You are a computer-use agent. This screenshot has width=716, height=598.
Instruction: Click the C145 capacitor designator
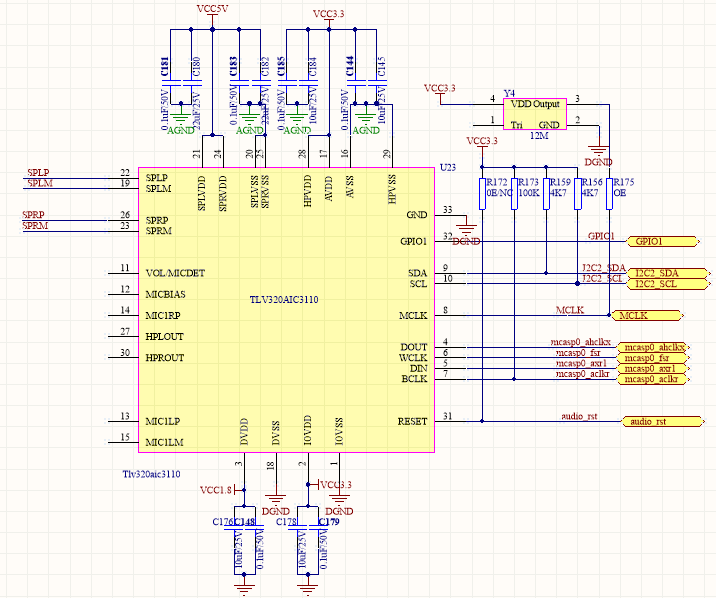(x=382, y=67)
